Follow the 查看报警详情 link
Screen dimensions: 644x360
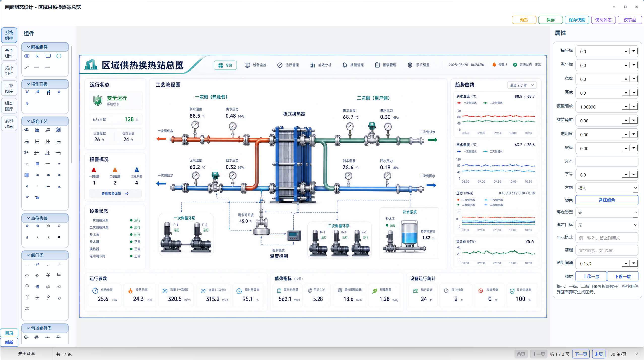pyautogui.click(x=115, y=194)
